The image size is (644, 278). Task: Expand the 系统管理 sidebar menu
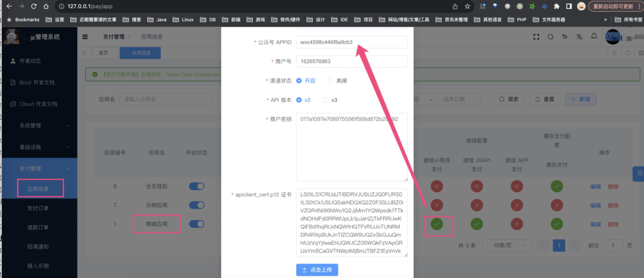click(40, 125)
